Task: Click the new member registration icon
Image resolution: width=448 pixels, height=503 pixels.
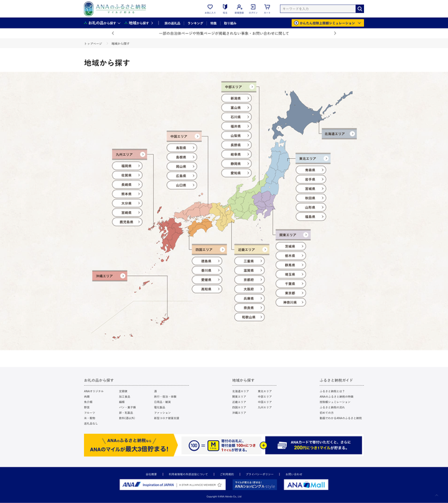Action: [x=239, y=9]
